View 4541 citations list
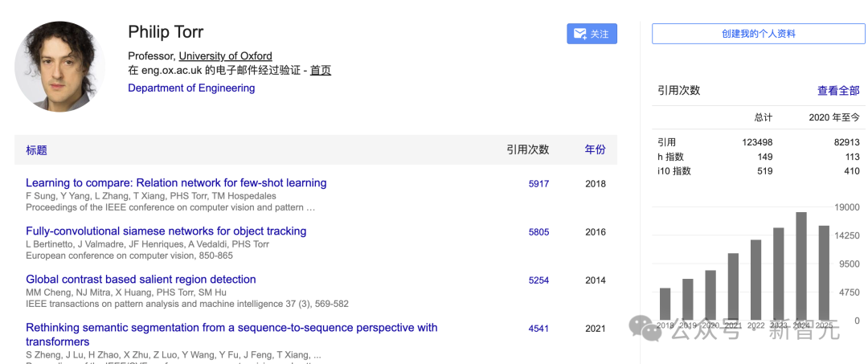This screenshot has height=364, width=868. coord(538,329)
